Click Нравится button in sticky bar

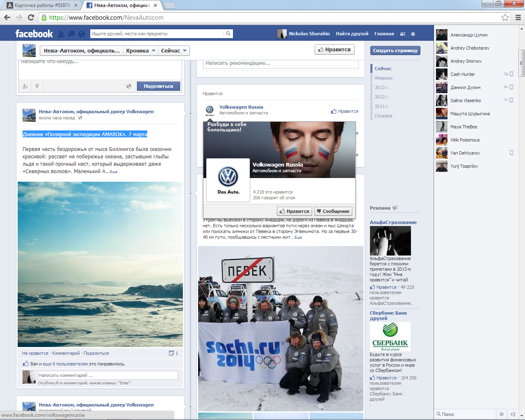(334, 50)
